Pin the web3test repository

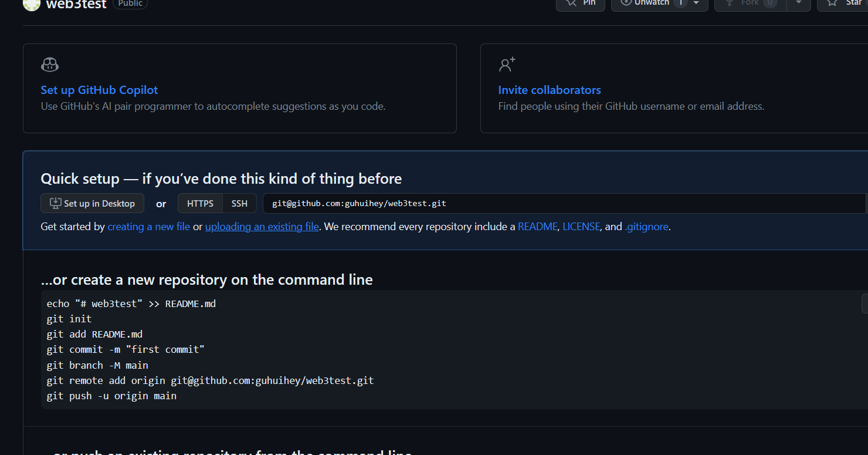pos(581,4)
